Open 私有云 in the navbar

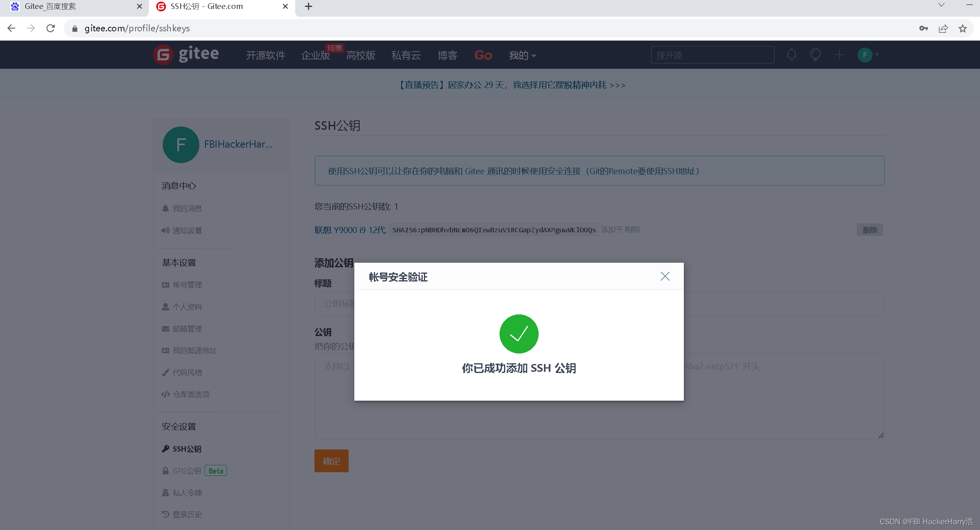[406, 55]
